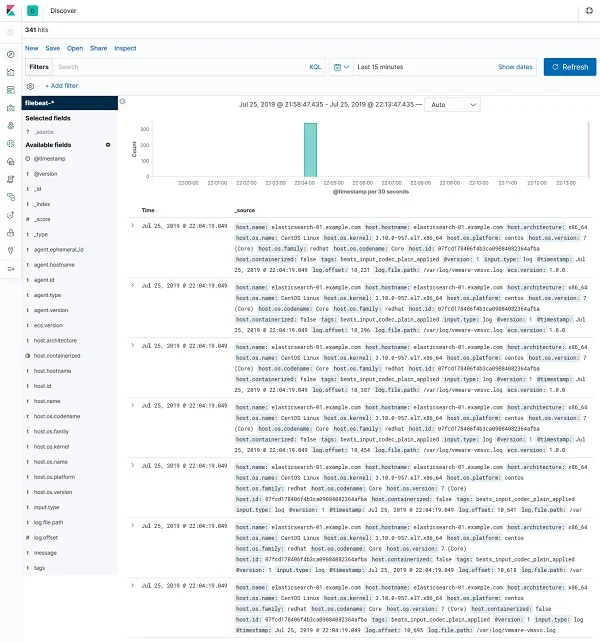The width and height of the screenshot is (600, 642).
Task: Click the Show dates link
Action: click(x=515, y=67)
